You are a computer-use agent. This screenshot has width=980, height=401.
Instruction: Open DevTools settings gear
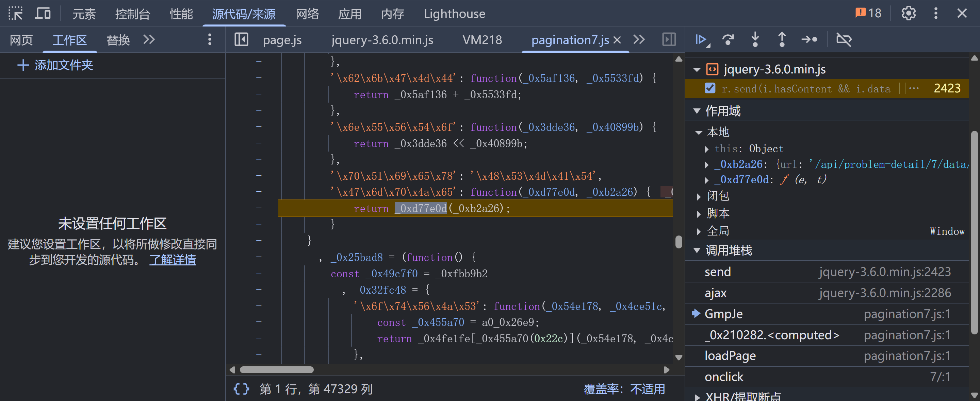click(x=908, y=14)
